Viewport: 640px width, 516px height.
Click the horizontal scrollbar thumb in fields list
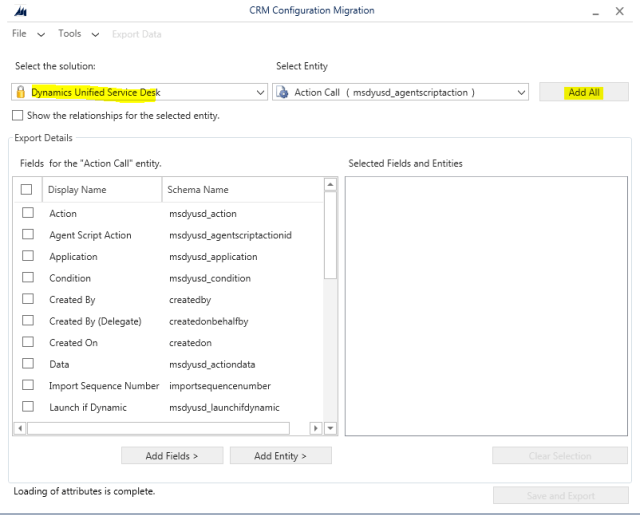[x=158, y=428]
